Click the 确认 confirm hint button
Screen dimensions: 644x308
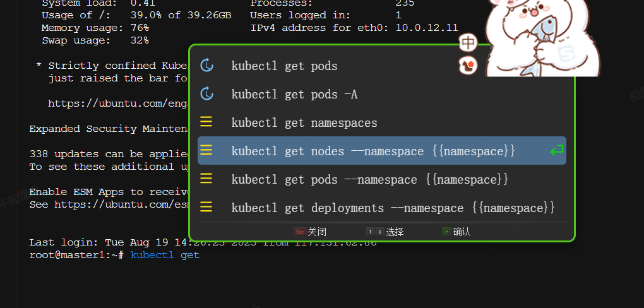pyautogui.click(x=456, y=232)
